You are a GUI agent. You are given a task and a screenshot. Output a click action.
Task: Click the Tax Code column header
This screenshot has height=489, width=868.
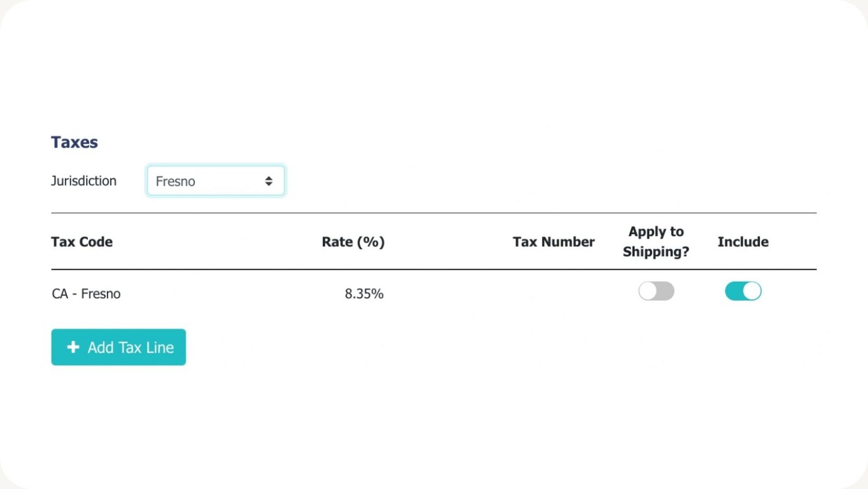(x=82, y=242)
